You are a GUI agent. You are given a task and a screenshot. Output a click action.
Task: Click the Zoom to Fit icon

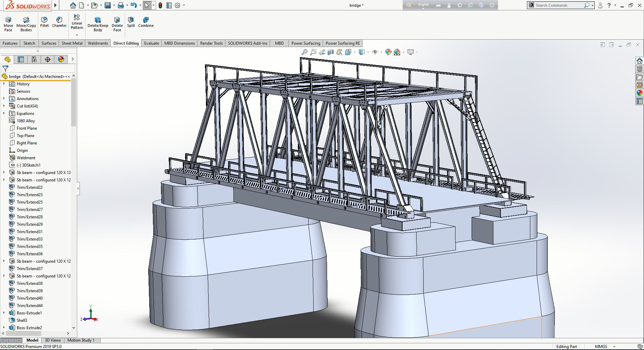(304, 52)
